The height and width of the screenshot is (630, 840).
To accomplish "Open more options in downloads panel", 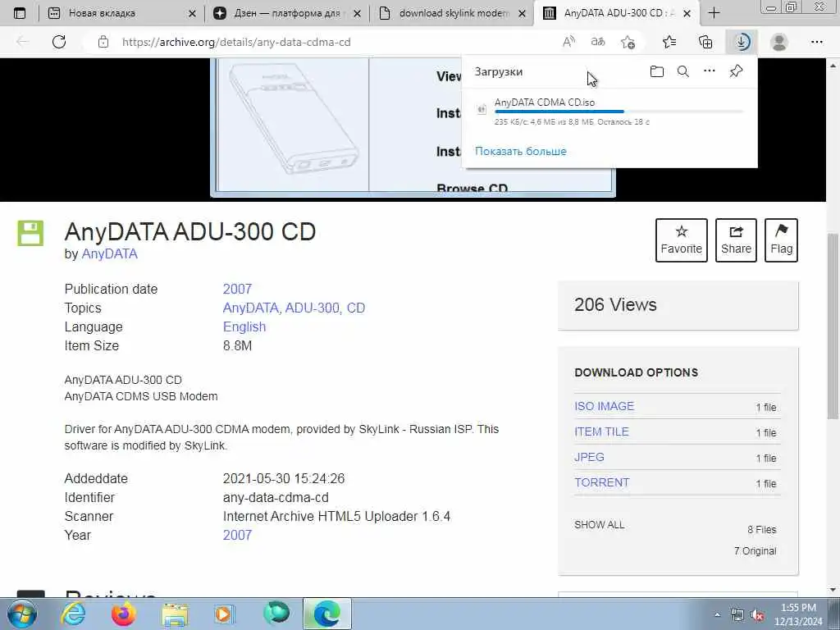I will pos(710,71).
